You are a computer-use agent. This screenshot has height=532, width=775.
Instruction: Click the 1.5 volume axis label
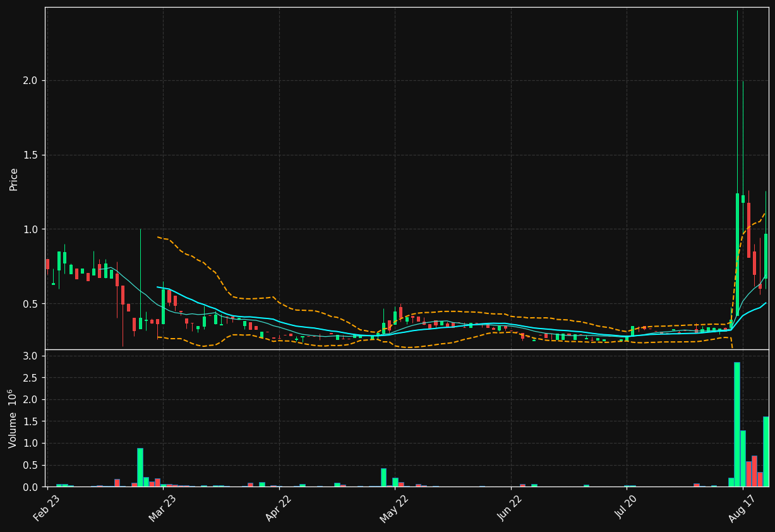tap(30, 422)
